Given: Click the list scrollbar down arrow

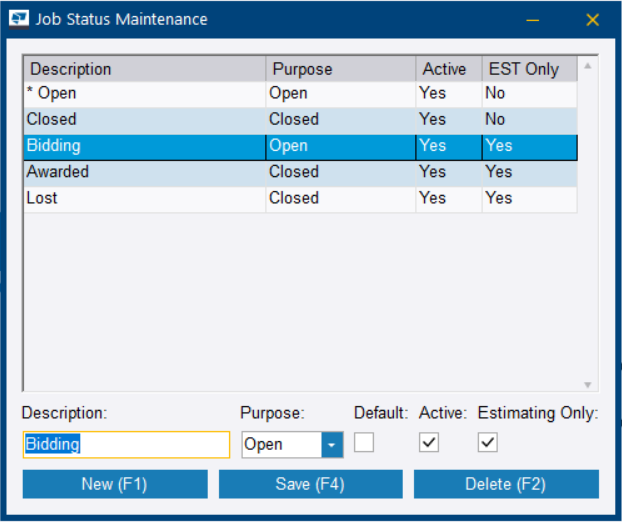Looking at the screenshot, I should [x=588, y=384].
